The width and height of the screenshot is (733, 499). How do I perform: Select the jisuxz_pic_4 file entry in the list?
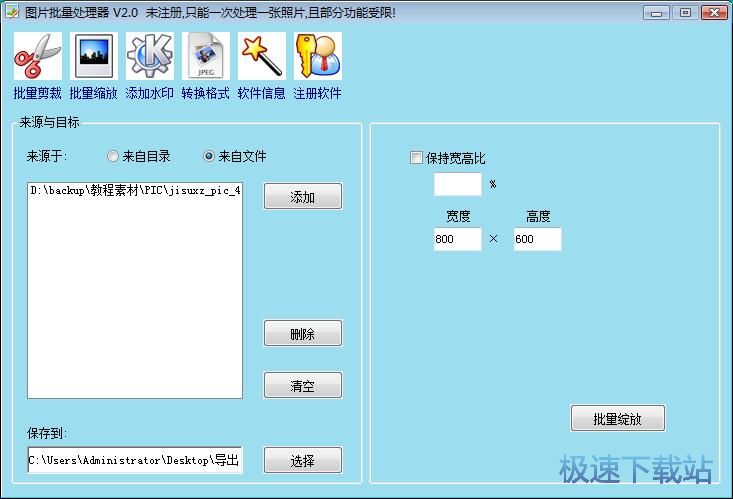point(135,190)
